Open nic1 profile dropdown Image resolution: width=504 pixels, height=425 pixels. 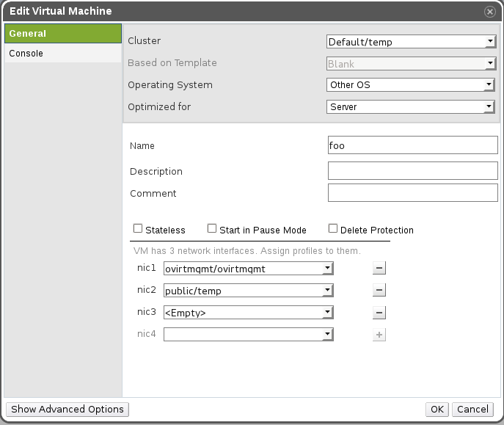coord(249,269)
